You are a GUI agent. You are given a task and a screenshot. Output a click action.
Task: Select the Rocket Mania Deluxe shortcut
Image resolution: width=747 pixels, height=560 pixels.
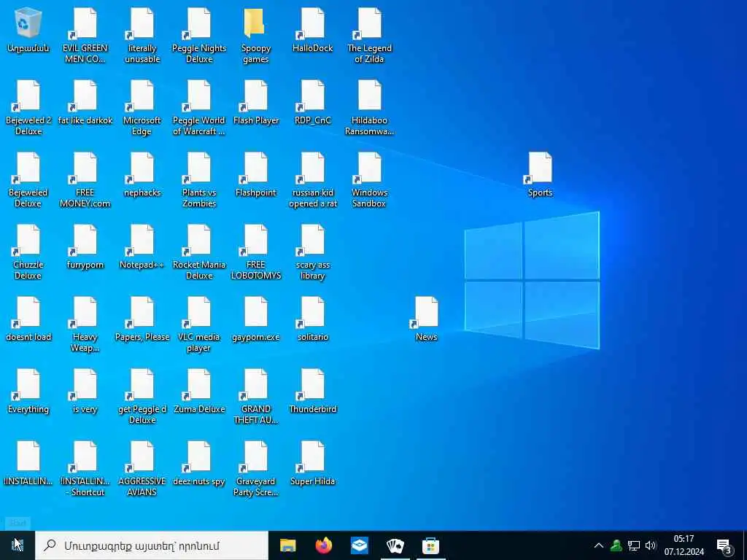point(199,252)
